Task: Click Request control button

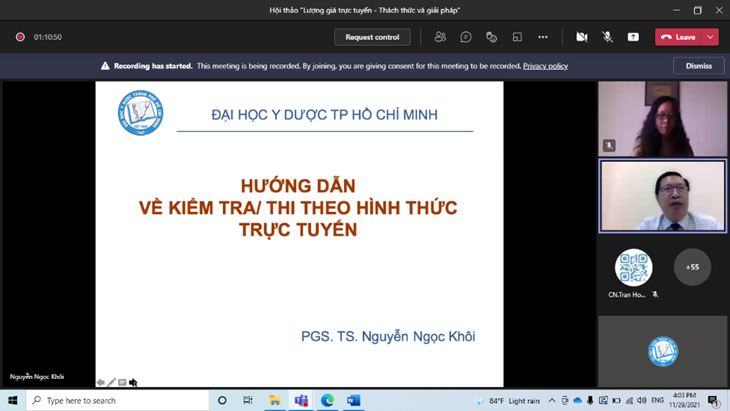Action: pyautogui.click(x=372, y=37)
